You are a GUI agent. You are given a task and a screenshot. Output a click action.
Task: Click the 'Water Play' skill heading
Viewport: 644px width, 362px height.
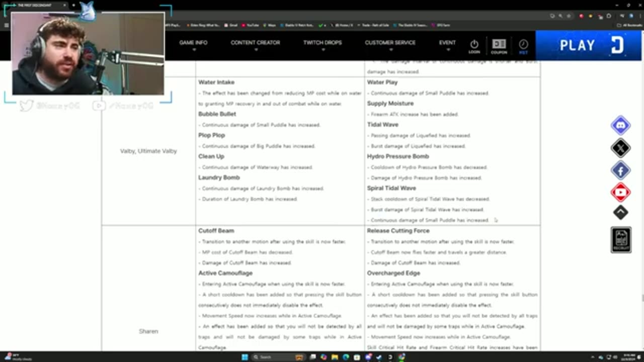[x=382, y=82]
